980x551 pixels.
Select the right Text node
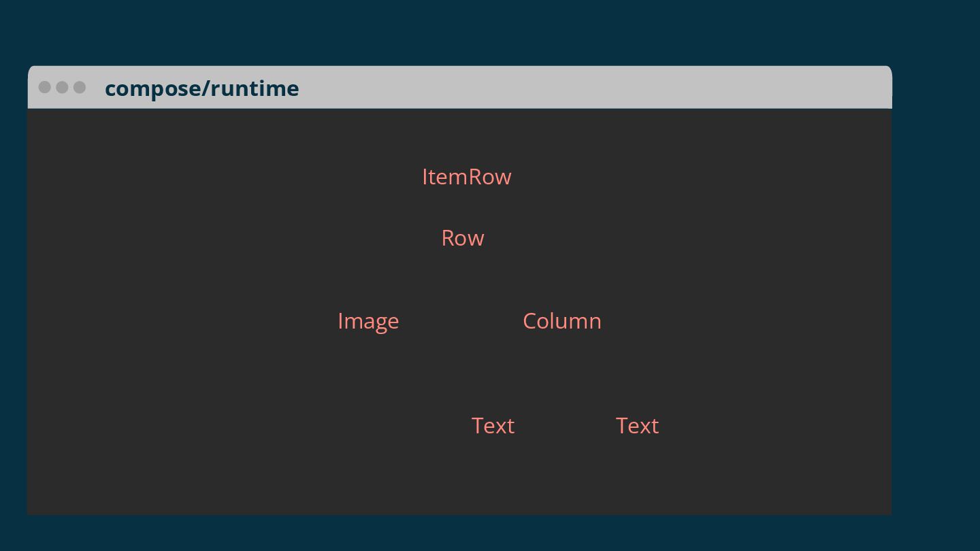(x=637, y=426)
